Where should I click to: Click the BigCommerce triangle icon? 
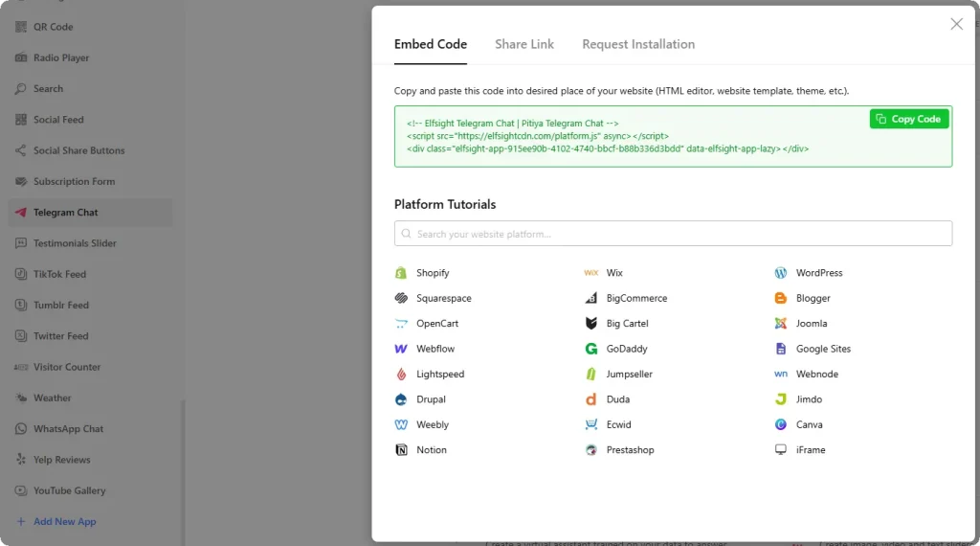[x=590, y=298]
